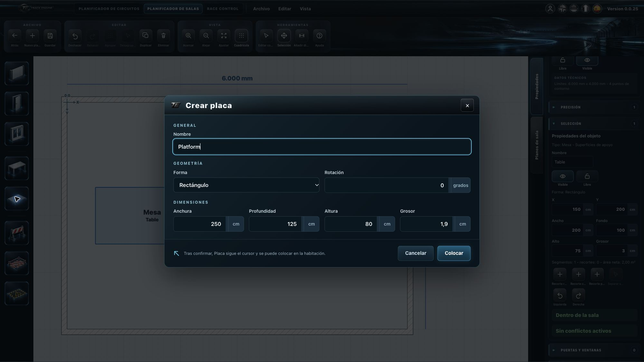
Task: Toggle the room Visible eye at panel top
Action: (587, 60)
